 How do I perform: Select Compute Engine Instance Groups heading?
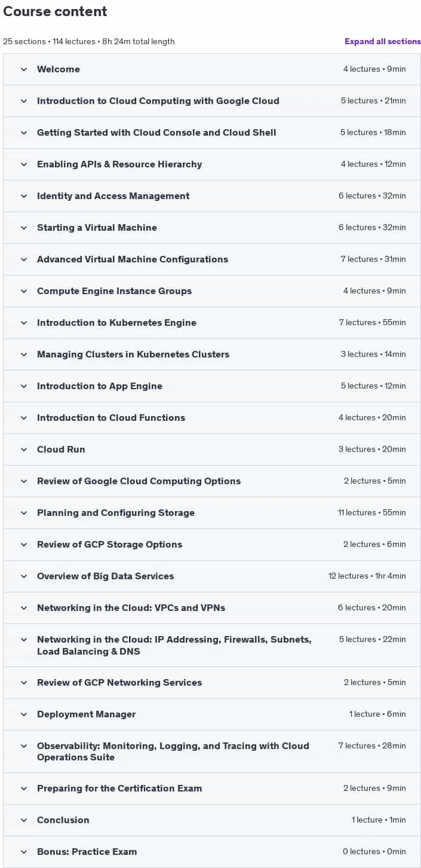pos(115,291)
